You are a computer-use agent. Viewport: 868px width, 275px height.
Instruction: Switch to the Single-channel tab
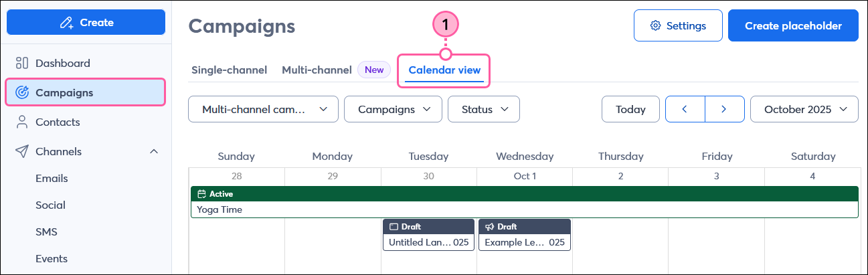[x=229, y=70]
